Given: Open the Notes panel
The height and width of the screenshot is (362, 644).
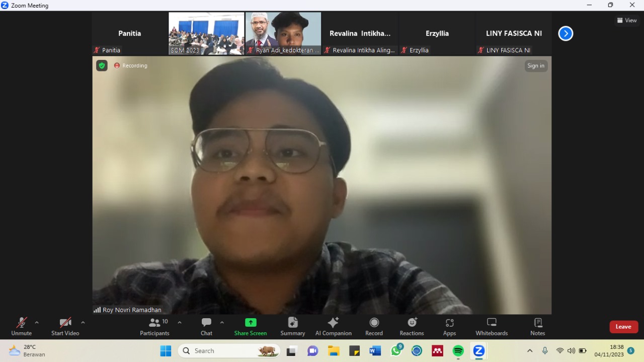Looking at the screenshot, I should pyautogui.click(x=537, y=326).
